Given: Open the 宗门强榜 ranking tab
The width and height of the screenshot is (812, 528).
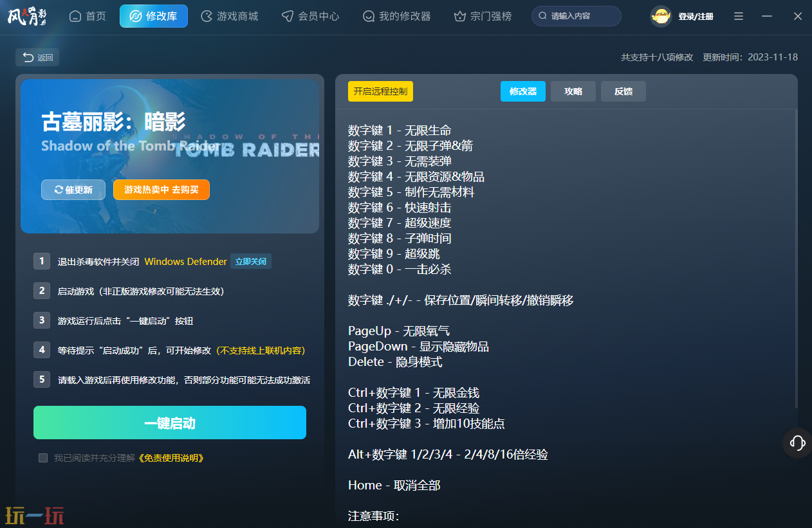Looking at the screenshot, I should [483, 16].
